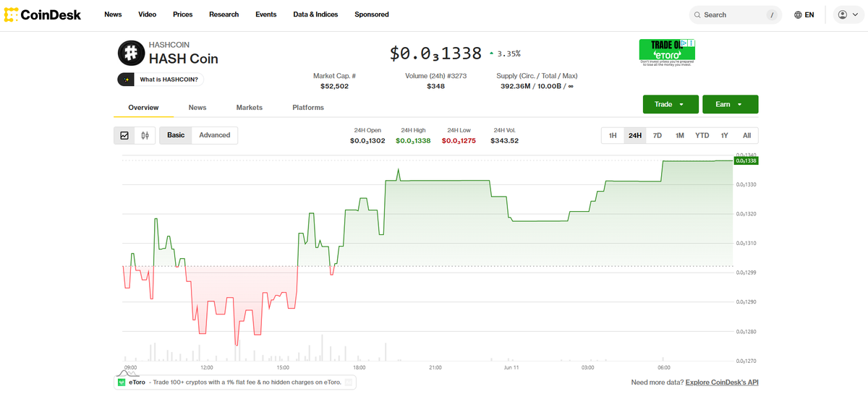
Task: Open the user account profile icon
Action: pos(843,14)
